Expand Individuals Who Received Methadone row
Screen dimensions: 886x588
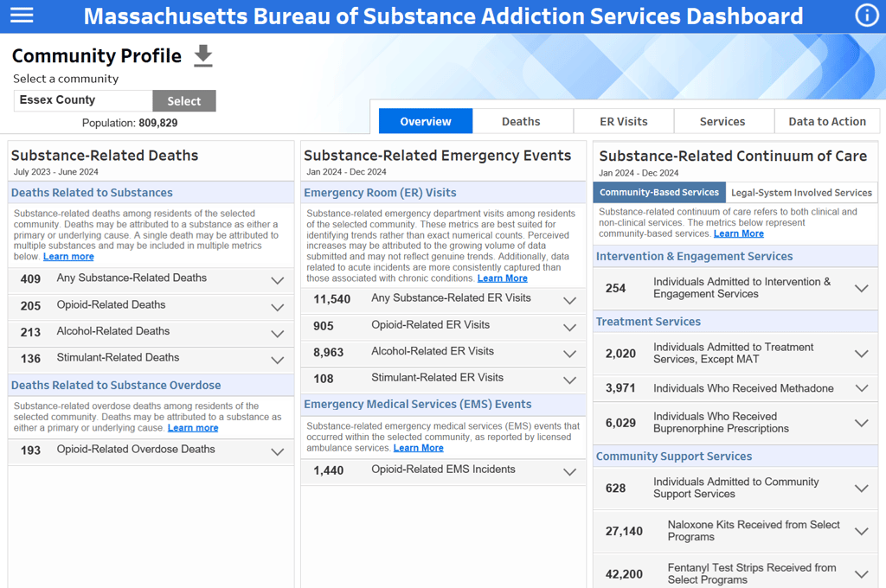(x=735, y=388)
